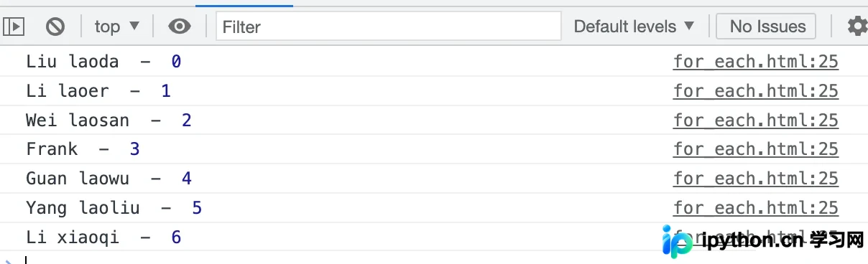Create a live expression with the eye icon
The width and height of the screenshot is (868, 264).
click(180, 27)
